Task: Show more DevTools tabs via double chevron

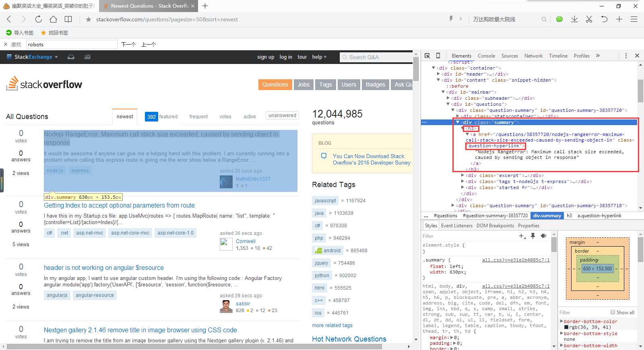Action: tap(598, 56)
